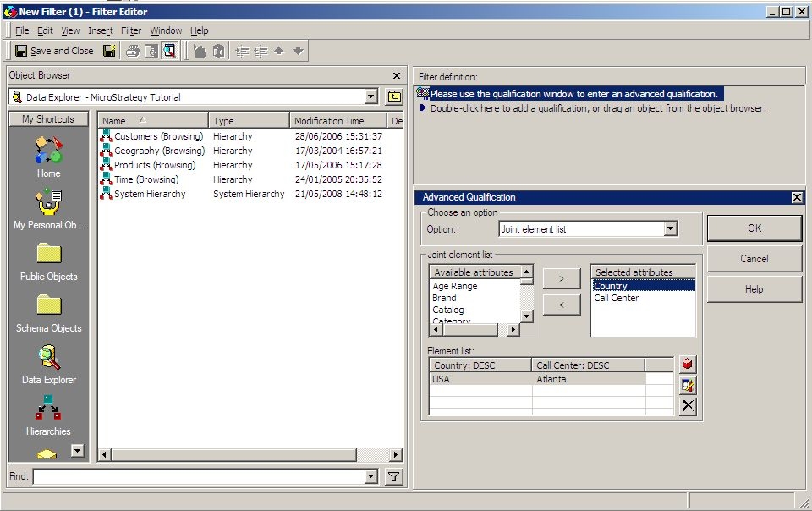Click the X delete element icon

[x=688, y=406]
